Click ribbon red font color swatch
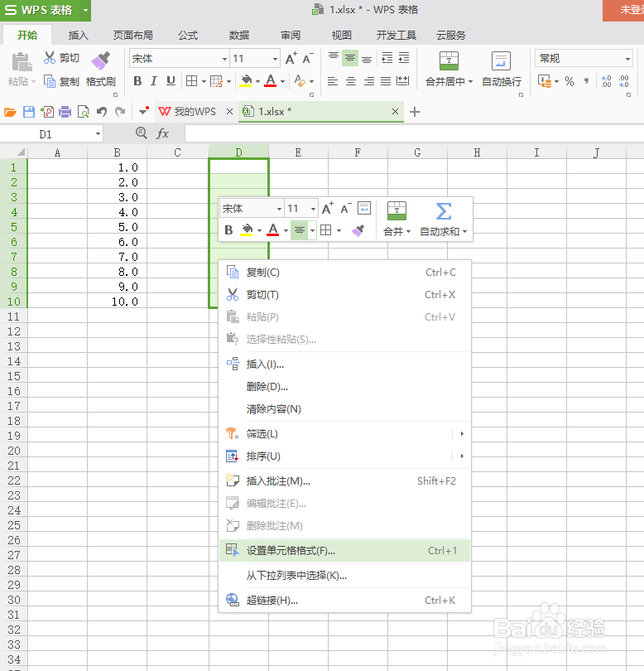The width and height of the screenshot is (644, 671). (x=270, y=81)
